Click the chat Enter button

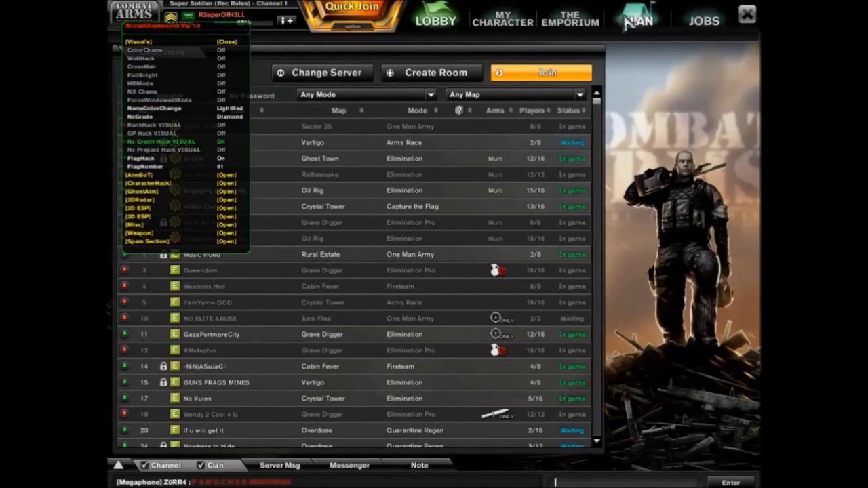coord(731,482)
